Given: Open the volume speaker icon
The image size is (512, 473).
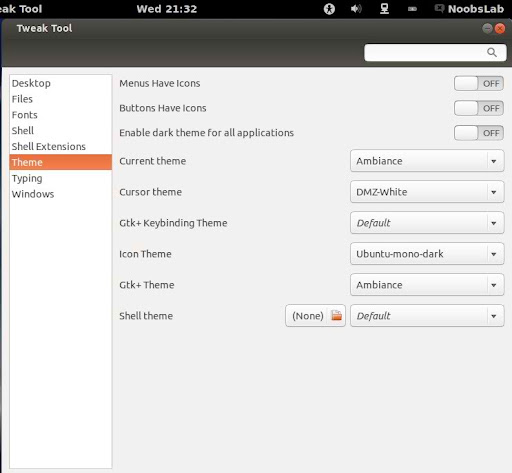Looking at the screenshot, I should (356, 9).
